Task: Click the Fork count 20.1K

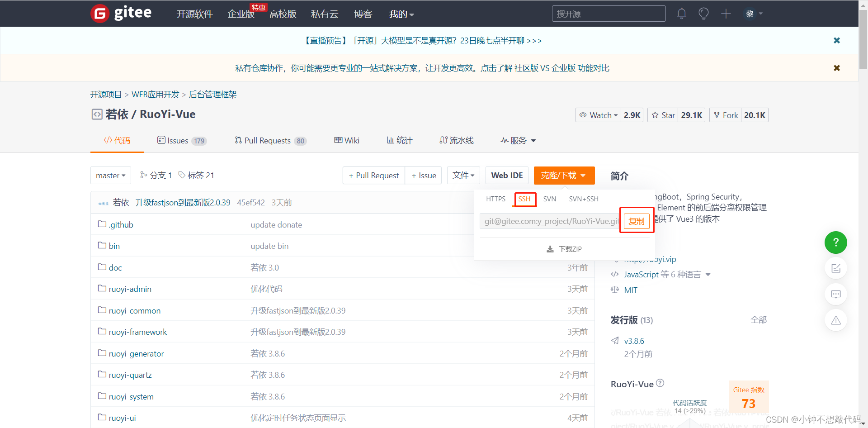Action: pyautogui.click(x=755, y=115)
